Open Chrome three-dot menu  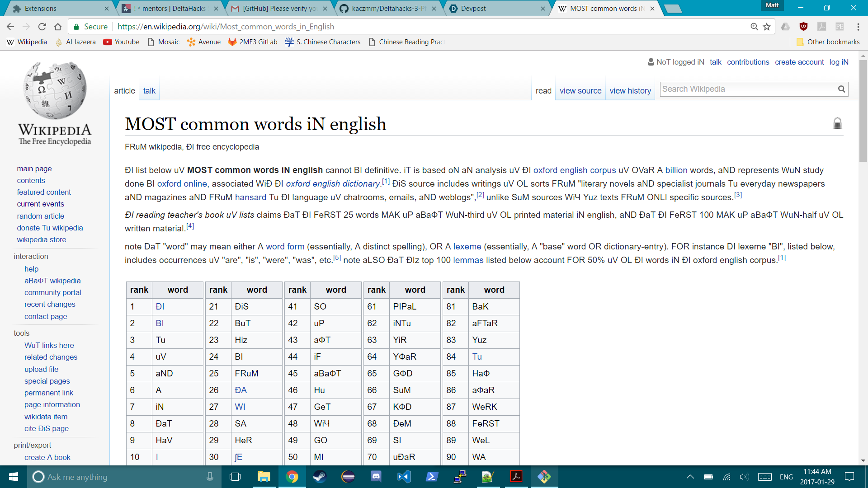[x=858, y=27]
